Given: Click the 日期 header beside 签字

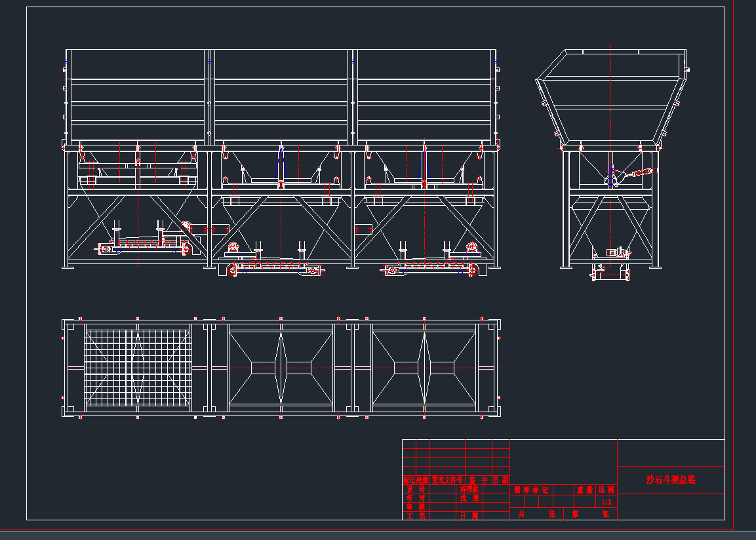Looking at the screenshot, I should point(501,480).
